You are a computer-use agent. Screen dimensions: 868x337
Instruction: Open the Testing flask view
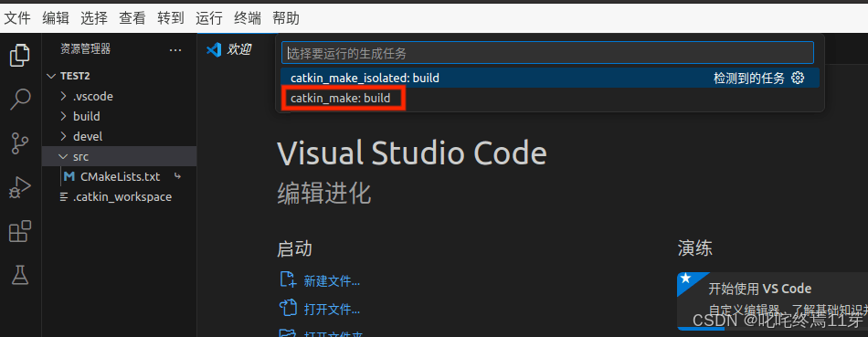pos(20,275)
